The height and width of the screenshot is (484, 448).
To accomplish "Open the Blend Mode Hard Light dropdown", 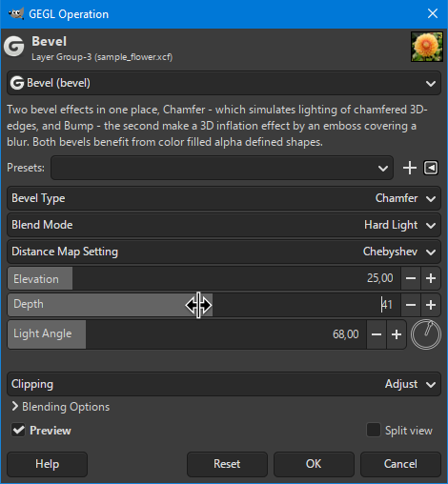I will point(224,225).
